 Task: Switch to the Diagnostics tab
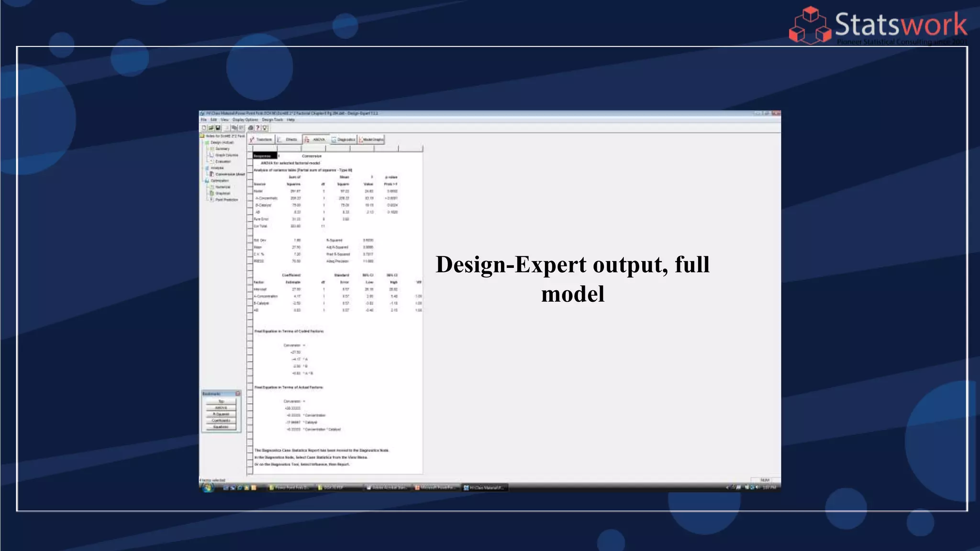343,140
